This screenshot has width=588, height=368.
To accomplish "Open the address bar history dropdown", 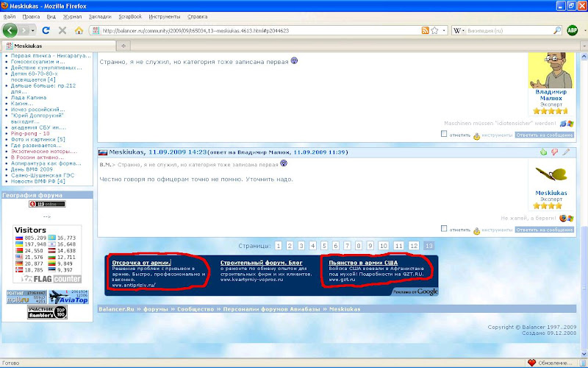I will click(x=444, y=30).
